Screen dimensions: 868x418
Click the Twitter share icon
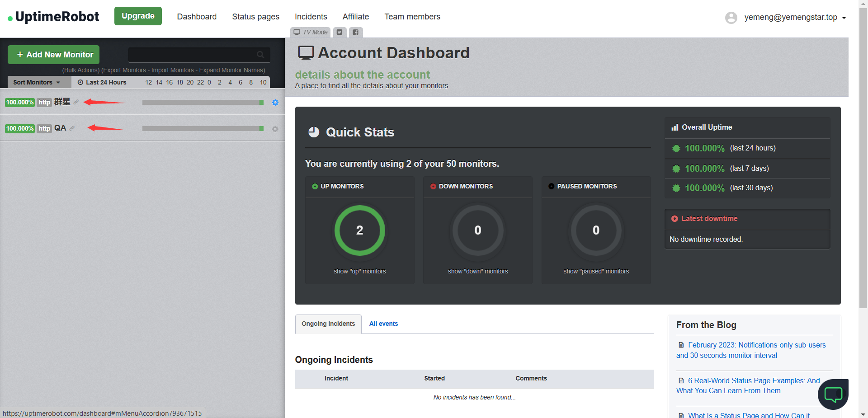coord(340,32)
